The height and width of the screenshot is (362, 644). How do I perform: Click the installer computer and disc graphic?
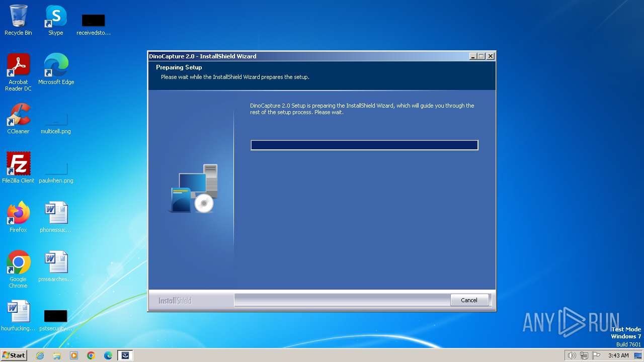pyautogui.click(x=194, y=188)
